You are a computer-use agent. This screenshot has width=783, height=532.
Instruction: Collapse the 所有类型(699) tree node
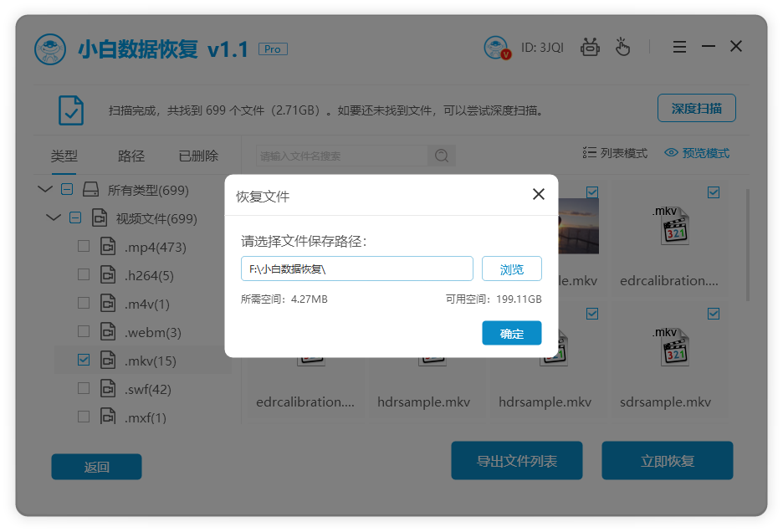pyautogui.click(x=45, y=189)
